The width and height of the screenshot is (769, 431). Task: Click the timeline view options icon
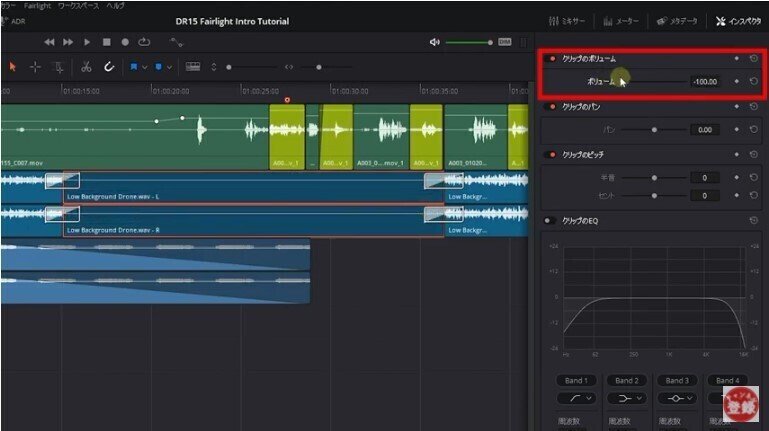[x=193, y=67]
